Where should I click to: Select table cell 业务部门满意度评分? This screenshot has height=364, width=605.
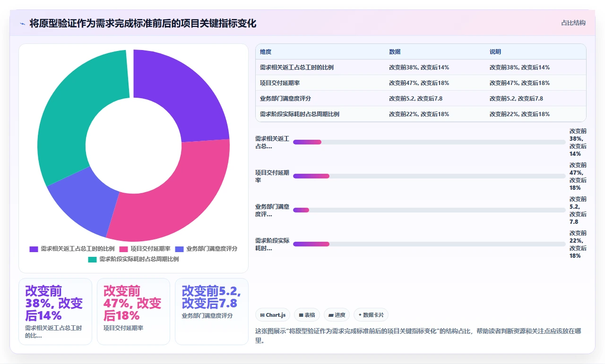point(320,99)
